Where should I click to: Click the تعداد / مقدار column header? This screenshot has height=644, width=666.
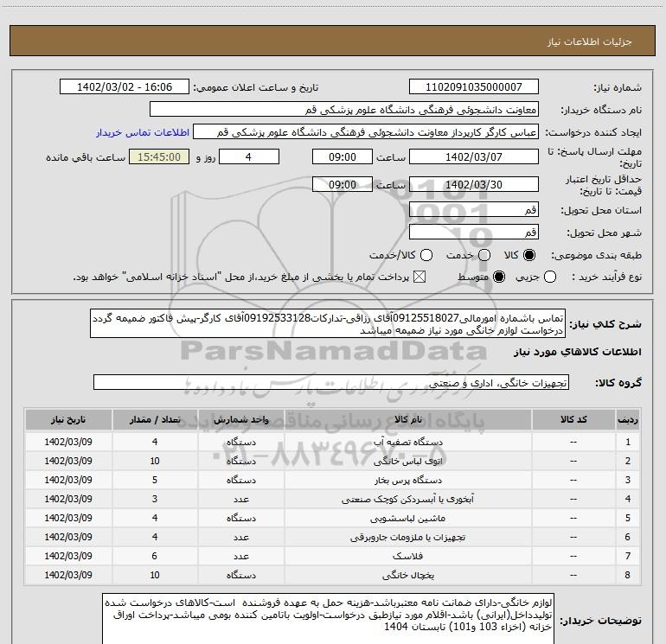click(155, 420)
